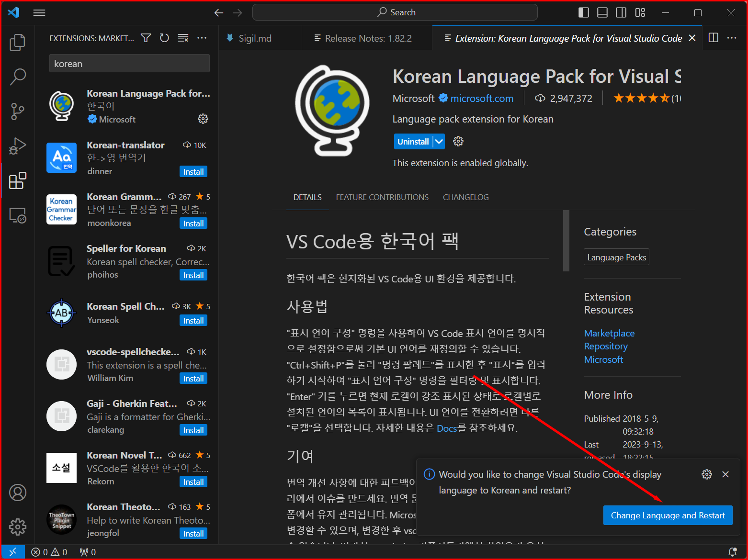
Task: Click the top Search command center
Action: pyautogui.click(x=395, y=12)
